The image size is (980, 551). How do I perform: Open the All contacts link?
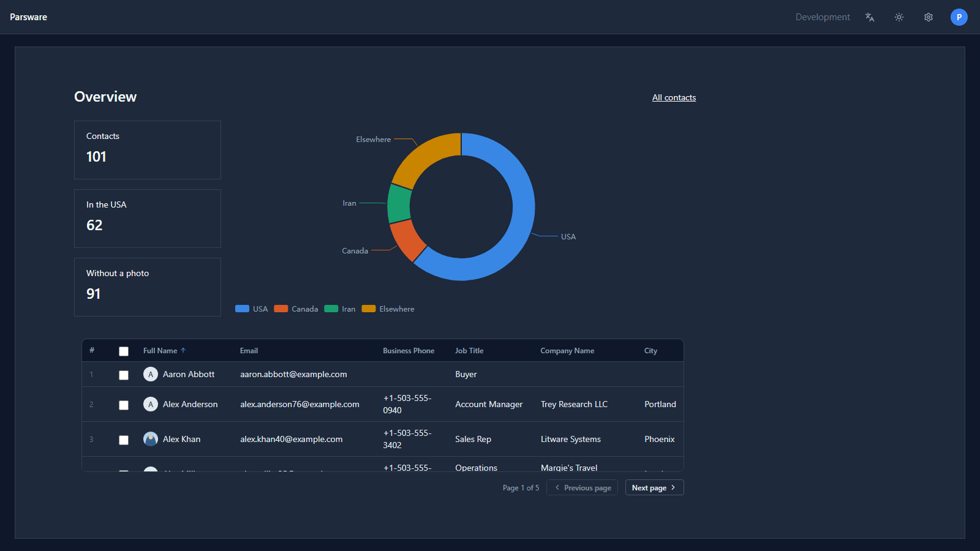(674, 97)
